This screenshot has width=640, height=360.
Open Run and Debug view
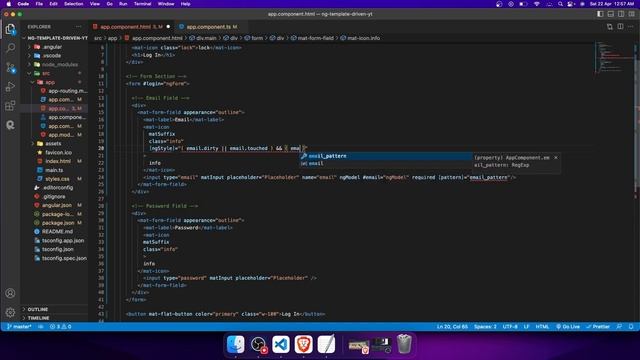[10, 87]
